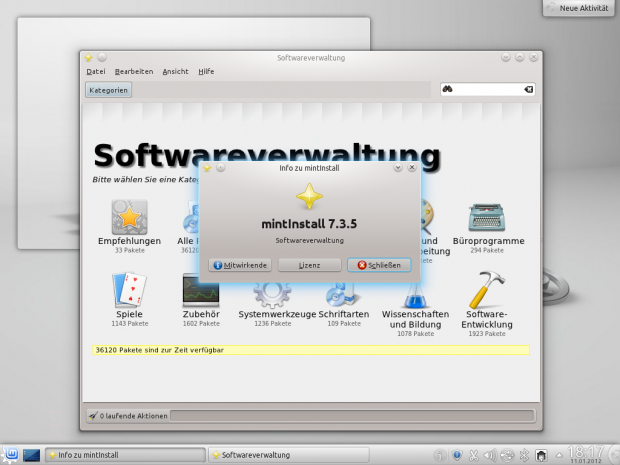
Task: Click the star icon in Softwareverwaltung title bar
Action: (89, 58)
